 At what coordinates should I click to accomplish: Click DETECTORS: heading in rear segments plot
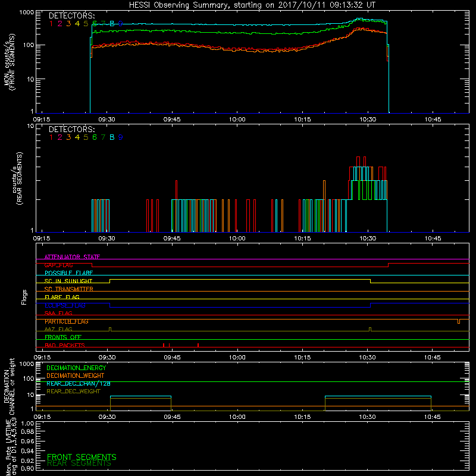coord(71,129)
